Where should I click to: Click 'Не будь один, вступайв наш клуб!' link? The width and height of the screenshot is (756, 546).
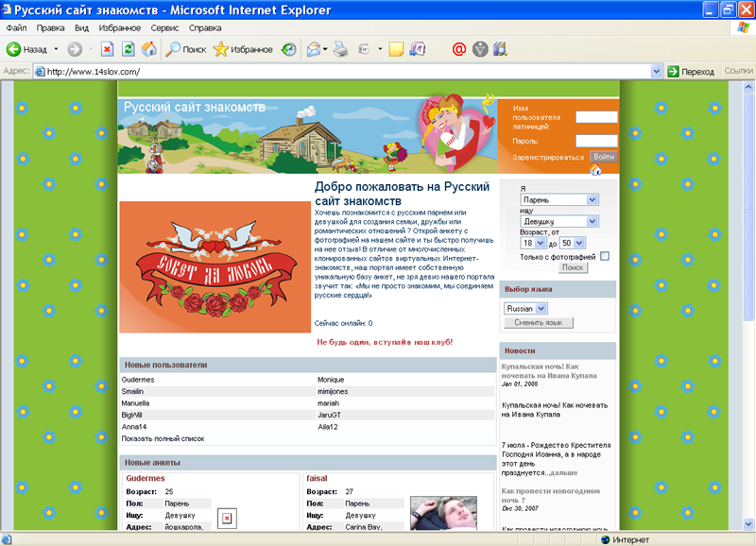(385, 342)
